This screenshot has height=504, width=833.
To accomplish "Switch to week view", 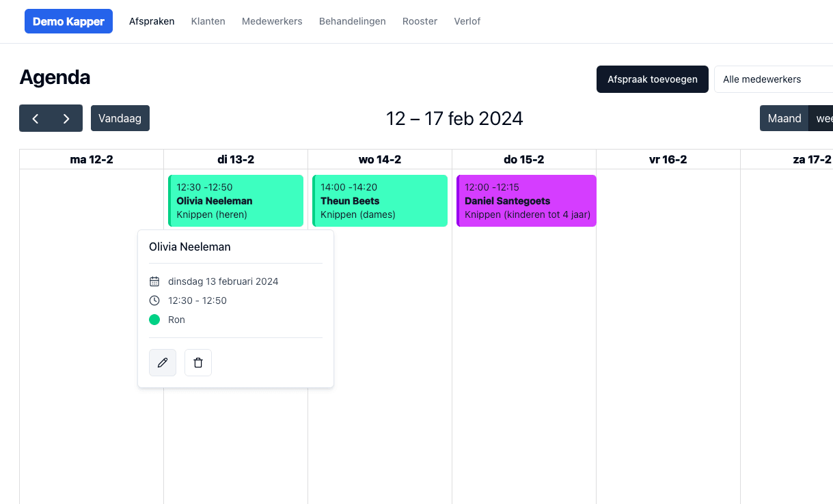I will [823, 118].
